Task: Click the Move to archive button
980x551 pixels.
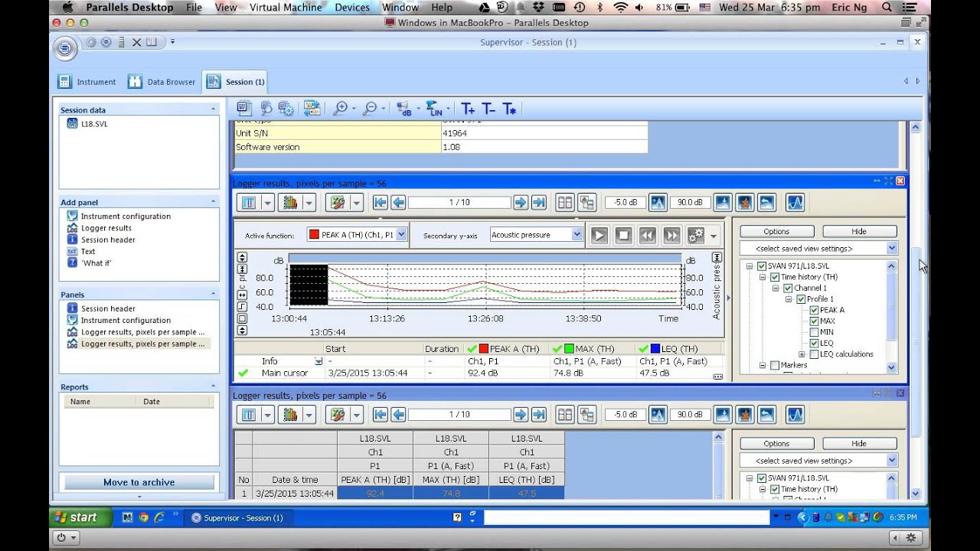Action: point(139,482)
